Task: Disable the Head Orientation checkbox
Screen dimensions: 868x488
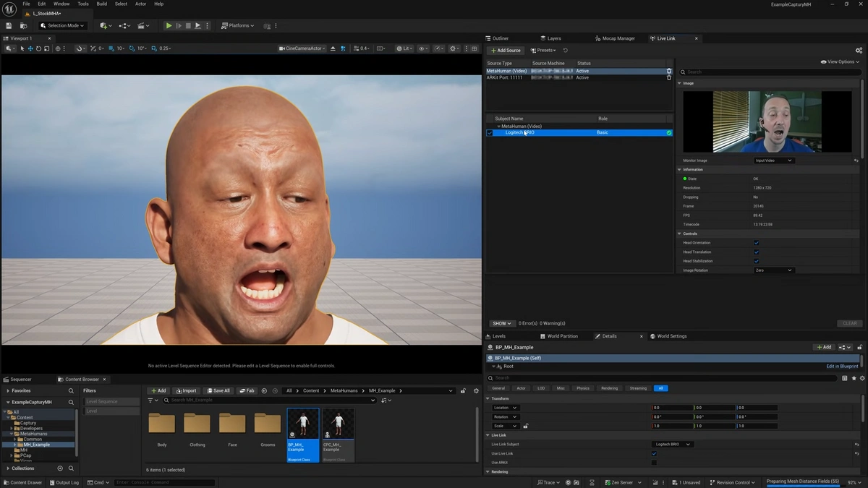Action: click(x=756, y=243)
